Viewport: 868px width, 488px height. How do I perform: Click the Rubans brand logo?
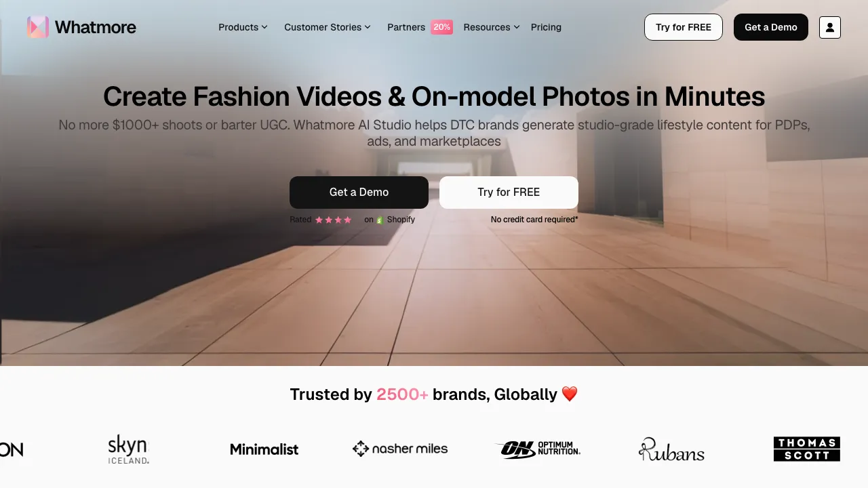click(671, 449)
